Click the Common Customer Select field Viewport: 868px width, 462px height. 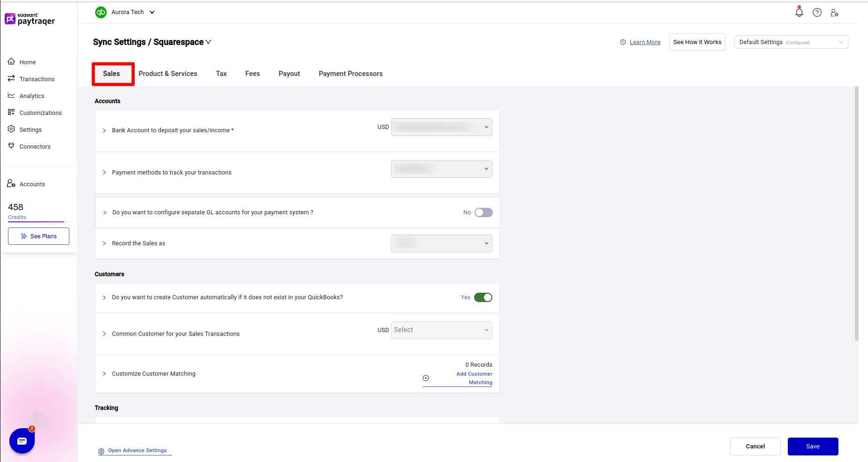[x=441, y=330]
